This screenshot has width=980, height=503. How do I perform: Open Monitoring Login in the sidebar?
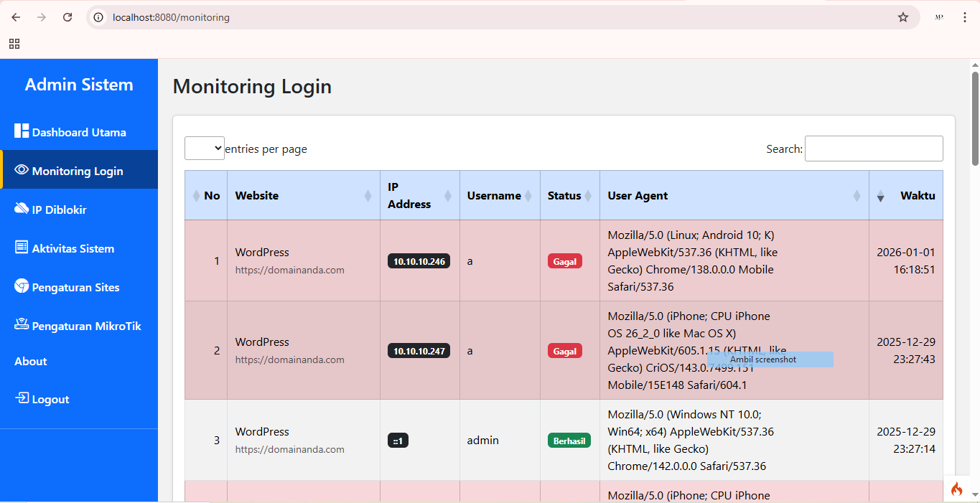pyautogui.click(x=79, y=171)
